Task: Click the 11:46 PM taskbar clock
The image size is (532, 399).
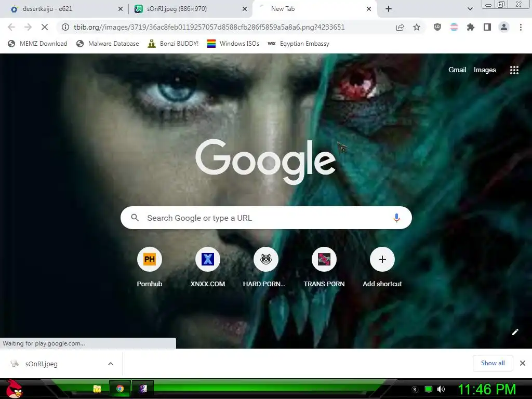Action: pos(487,390)
